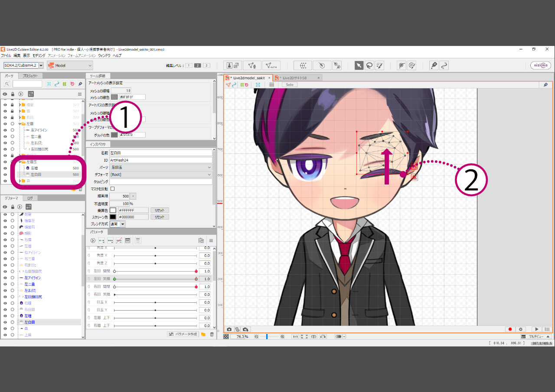
Task: Expand the 右目 folder
Action: pyautogui.click(x=20, y=117)
